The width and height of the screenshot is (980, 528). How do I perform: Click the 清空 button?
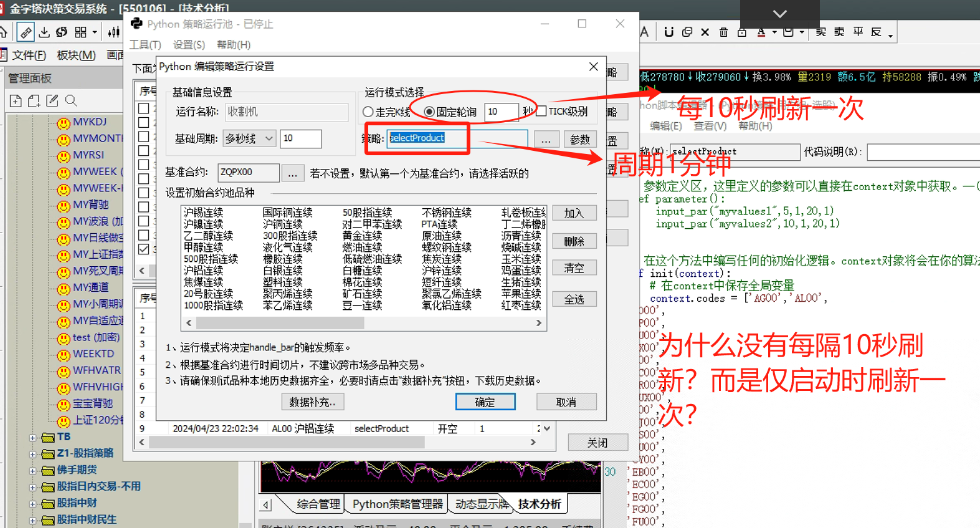coord(574,268)
